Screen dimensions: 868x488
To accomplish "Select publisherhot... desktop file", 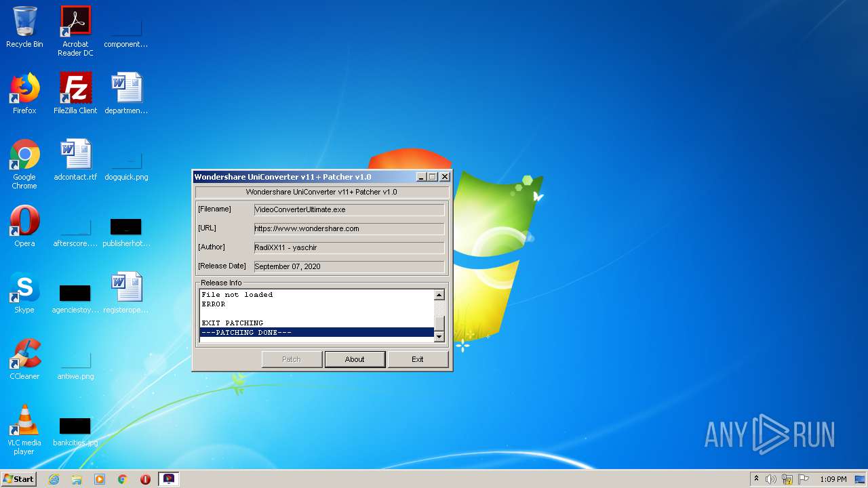I will point(126,230).
